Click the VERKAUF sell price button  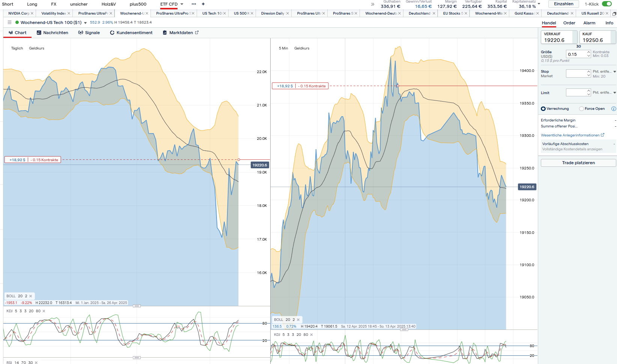559,37
